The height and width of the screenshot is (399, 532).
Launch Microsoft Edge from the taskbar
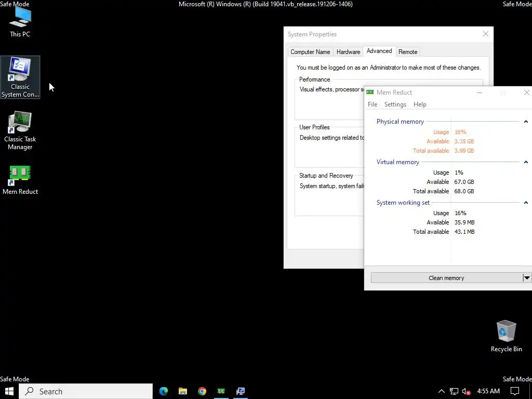(164, 391)
